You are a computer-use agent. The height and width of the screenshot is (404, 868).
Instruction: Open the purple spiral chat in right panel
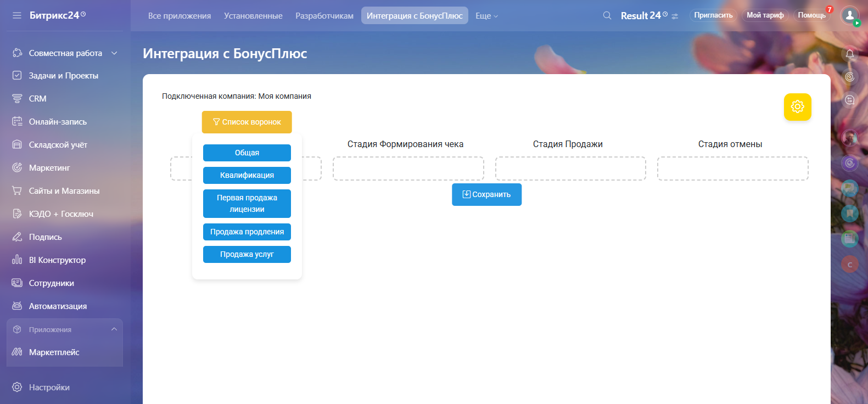point(850,163)
